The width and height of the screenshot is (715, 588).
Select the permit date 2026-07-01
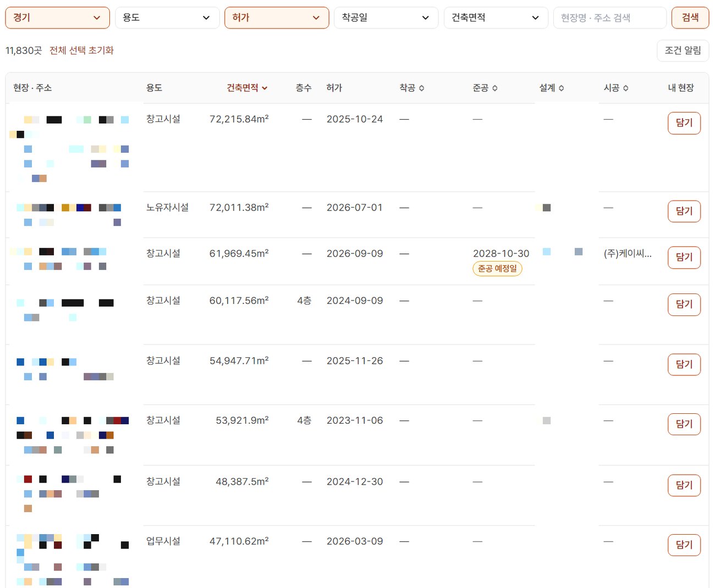(355, 208)
